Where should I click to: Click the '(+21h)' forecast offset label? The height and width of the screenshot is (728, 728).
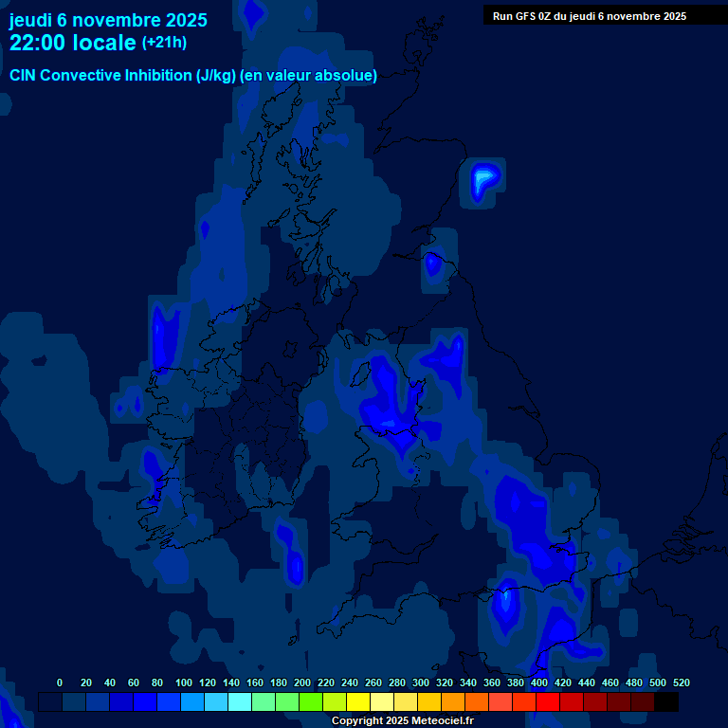[x=164, y=43]
